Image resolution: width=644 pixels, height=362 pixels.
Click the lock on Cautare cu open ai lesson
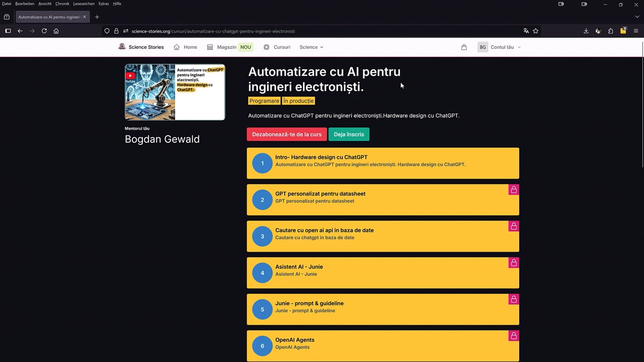point(514,226)
